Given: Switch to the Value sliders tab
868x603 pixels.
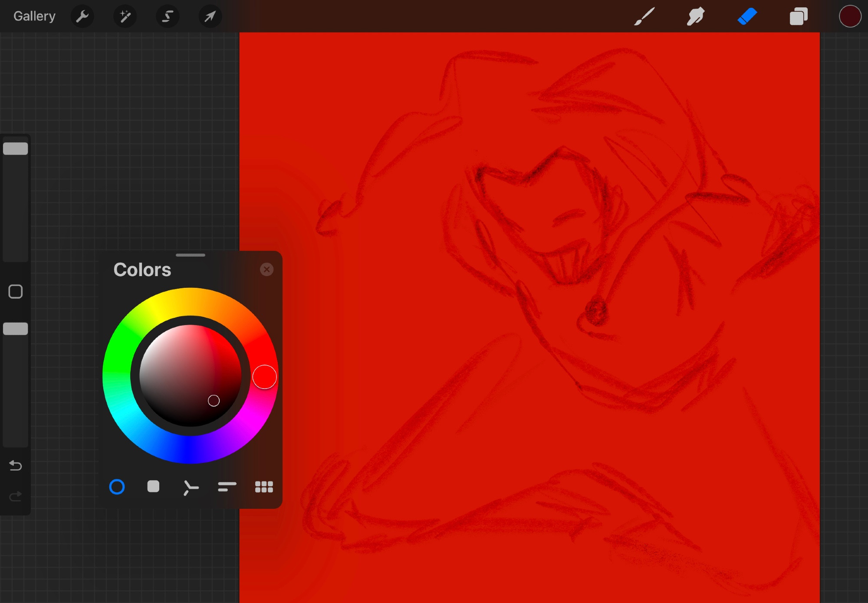Looking at the screenshot, I should click(227, 487).
